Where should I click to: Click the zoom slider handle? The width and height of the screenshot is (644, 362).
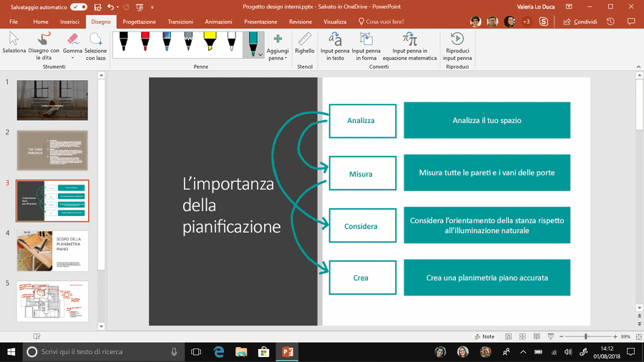586,336
